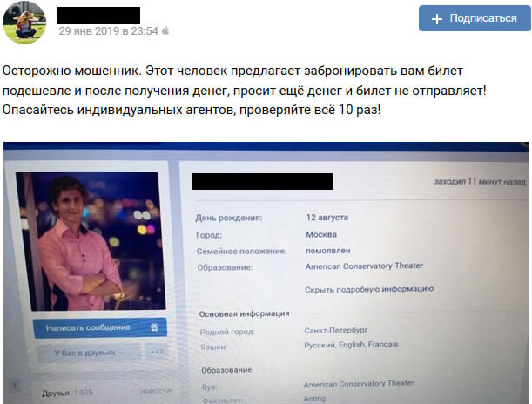532x404 pixels.
Task: Click the Подписаться subscribe button
Action: [x=475, y=18]
